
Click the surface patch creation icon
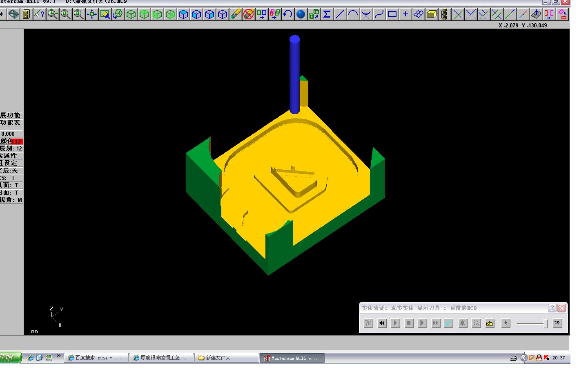click(x=419, y=14)
